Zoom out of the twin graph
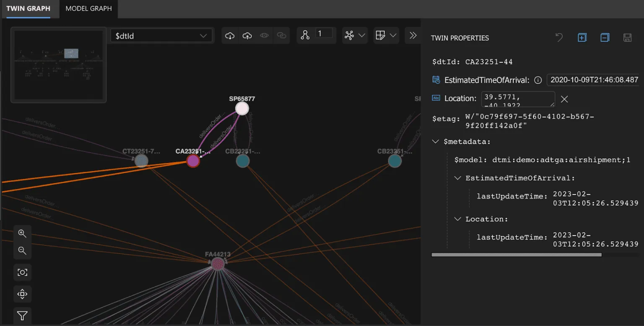 (x=22, y=250)
